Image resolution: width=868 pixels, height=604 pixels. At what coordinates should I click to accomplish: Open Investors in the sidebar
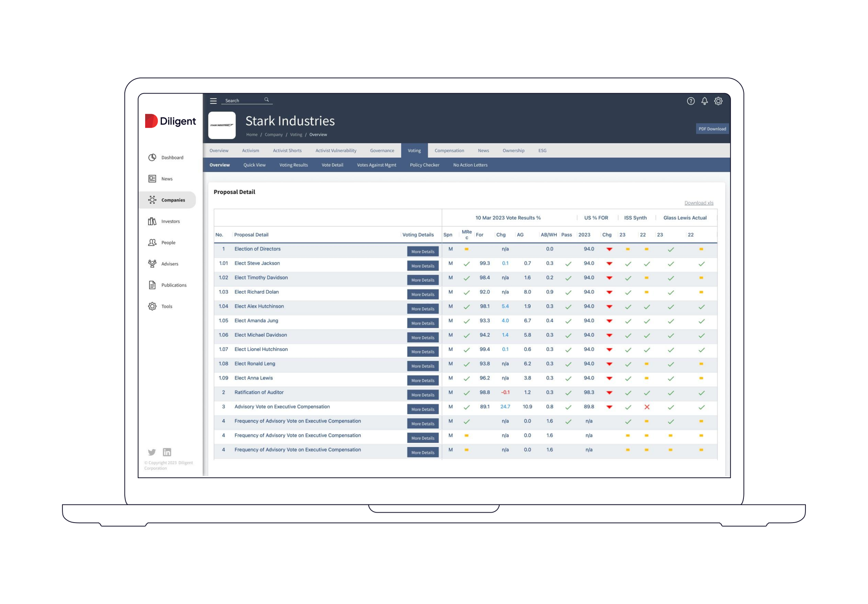[x=170, y=221]
